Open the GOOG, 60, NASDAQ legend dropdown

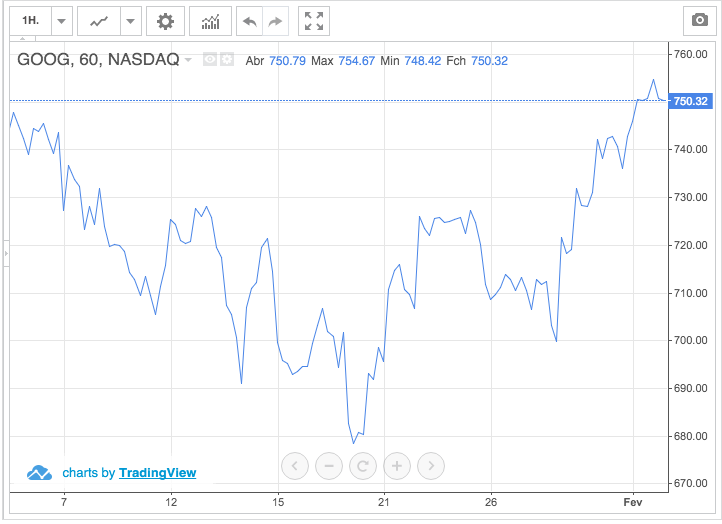(188, 60)
